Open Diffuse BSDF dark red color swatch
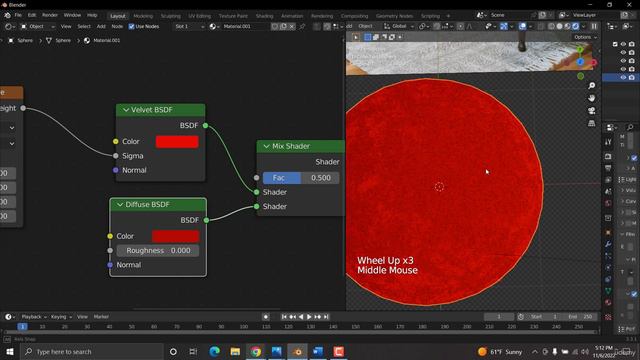The image size is (640, 360). tap(176, 236)
